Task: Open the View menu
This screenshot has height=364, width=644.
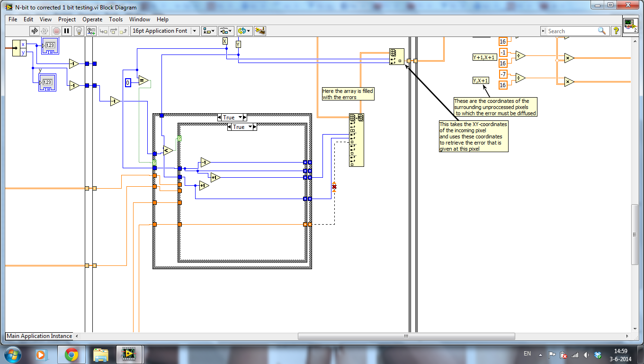Action: 45,19
